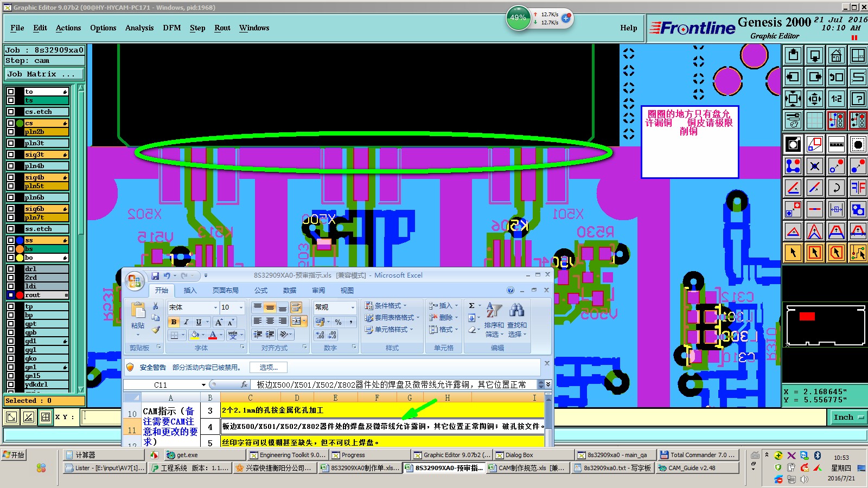Viewport: 868px width, 488px height.
Task: Click the Excel Office round button
Action: point(134,281)
